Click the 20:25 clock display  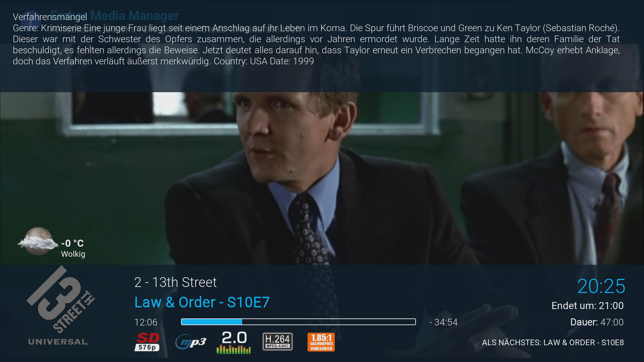pyautogui.click(x=601, y=286)
